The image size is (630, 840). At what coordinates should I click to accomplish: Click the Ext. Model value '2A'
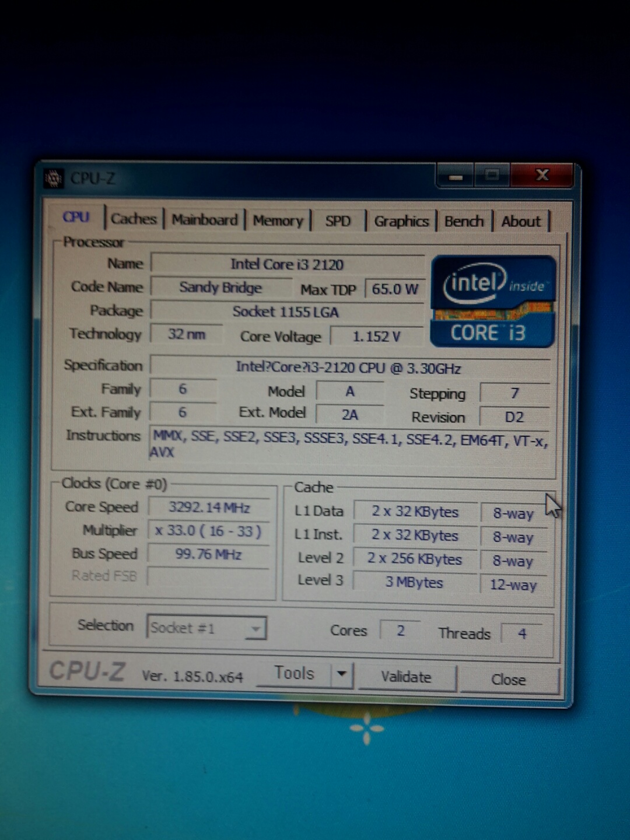(x=350, y=415)
